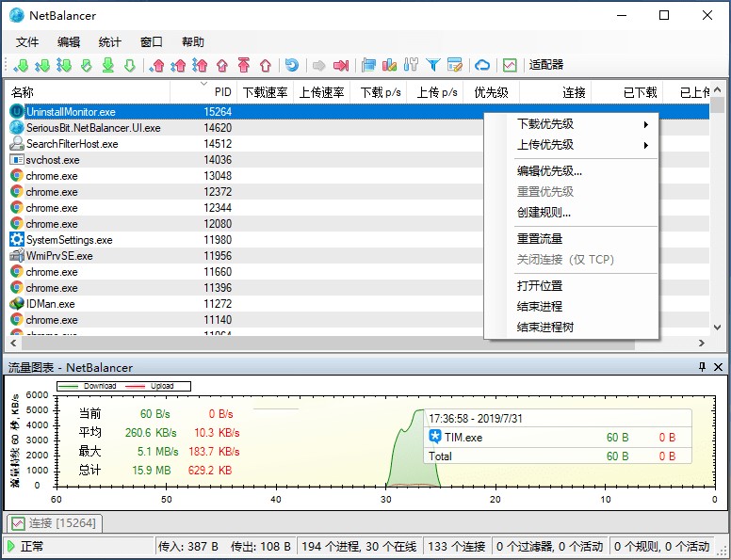The height and width of the screenshot is (560, 731).
Task: Choose 编辑优先级... from context menu
Action: point(572,171)
